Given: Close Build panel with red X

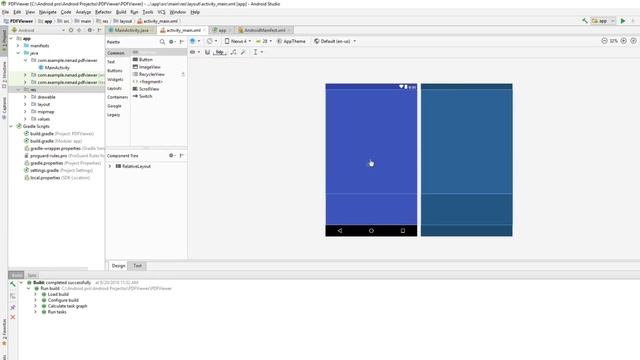Looking at the screenshot, I should [x=13, y=317].
